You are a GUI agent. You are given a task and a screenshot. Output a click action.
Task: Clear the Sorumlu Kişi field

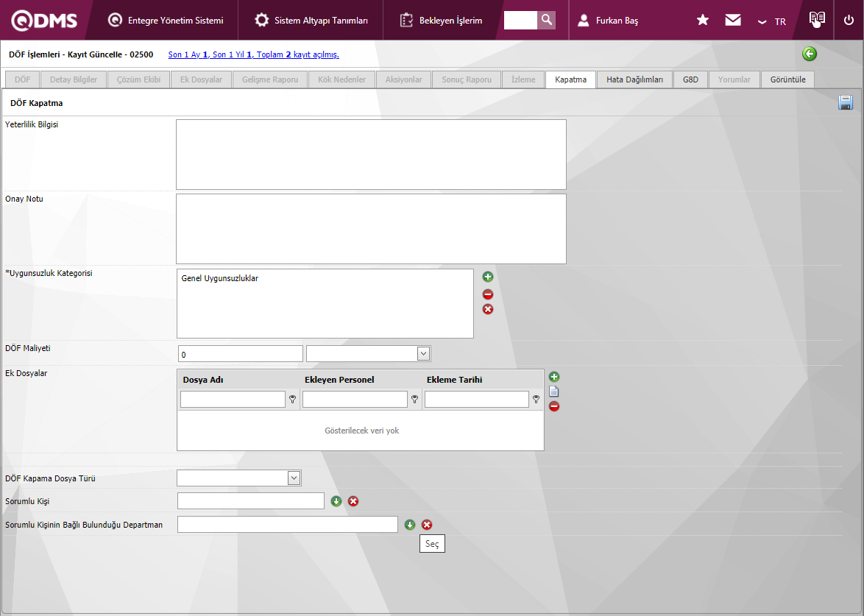coord(353,501)
